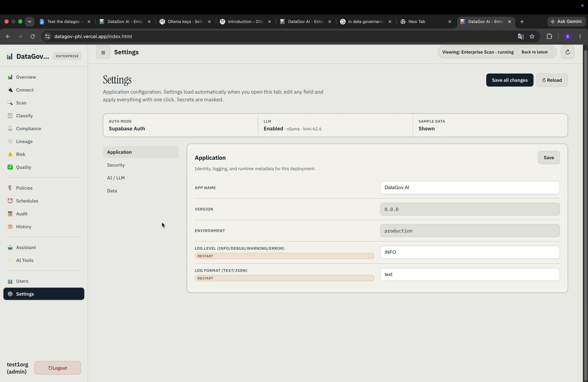This screenshot has height=382, width=588.
Task: Click the refresh icon in top right header
Action: [x=568, y=52]
